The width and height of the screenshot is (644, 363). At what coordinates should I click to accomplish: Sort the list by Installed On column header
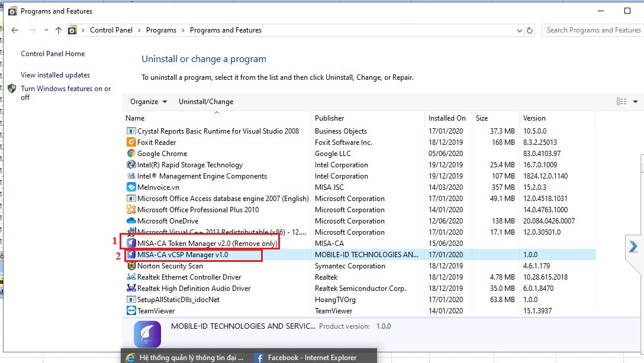click(x=448, y=118)
